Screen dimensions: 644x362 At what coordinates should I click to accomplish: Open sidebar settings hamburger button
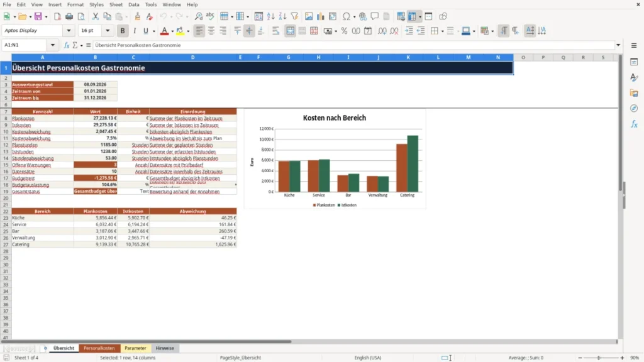(634, 45)
